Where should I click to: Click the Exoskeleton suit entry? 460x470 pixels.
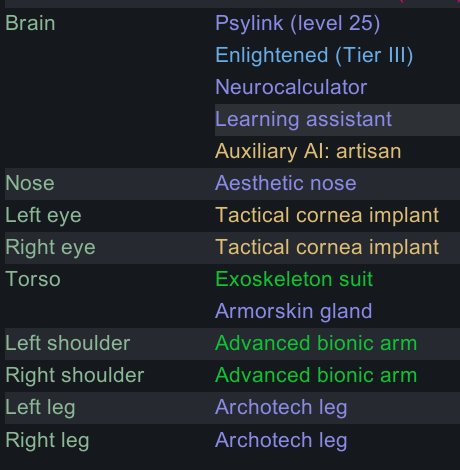tap(294, 279)
